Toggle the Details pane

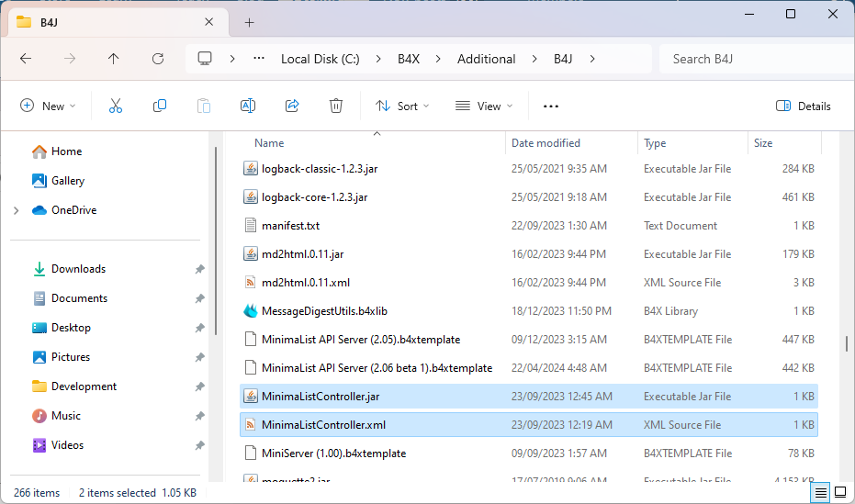804,106
